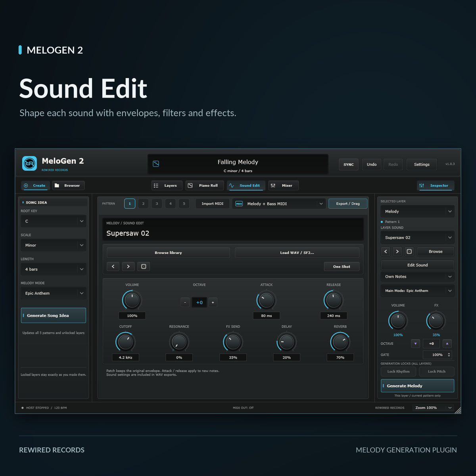The image size is (476, 476).
Task: Click the Undo button
Action: (x=372, y=164)
